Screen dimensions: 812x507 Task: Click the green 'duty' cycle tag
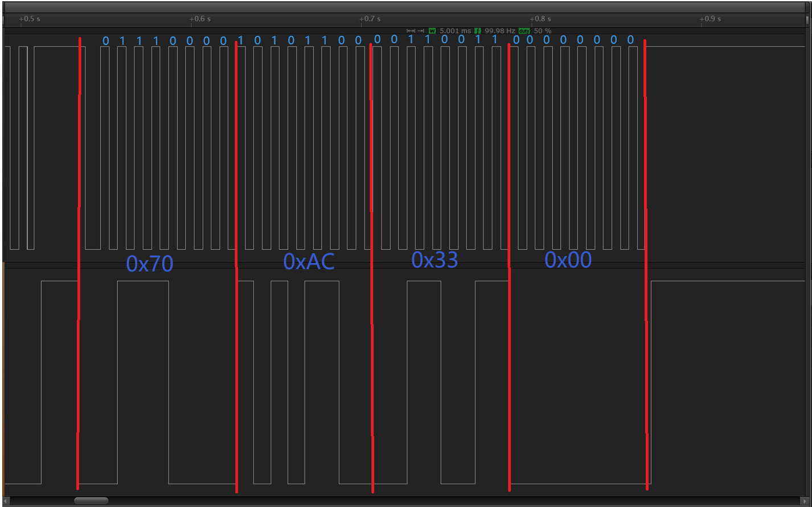(524, 31)
